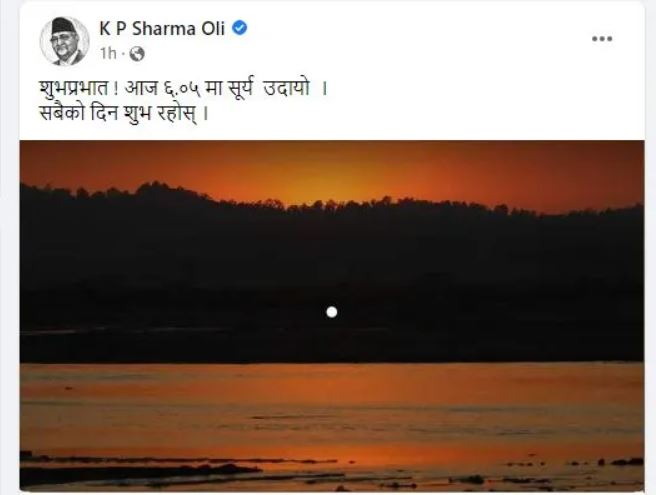Click the आज word in the post

[141, 89]
